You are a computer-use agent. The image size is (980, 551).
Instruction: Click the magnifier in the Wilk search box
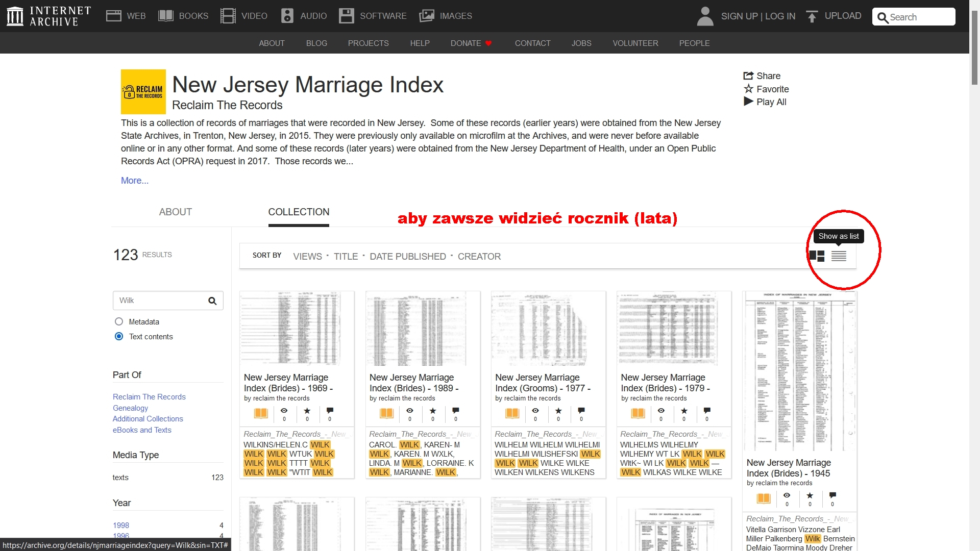click(x=212, y=301)
